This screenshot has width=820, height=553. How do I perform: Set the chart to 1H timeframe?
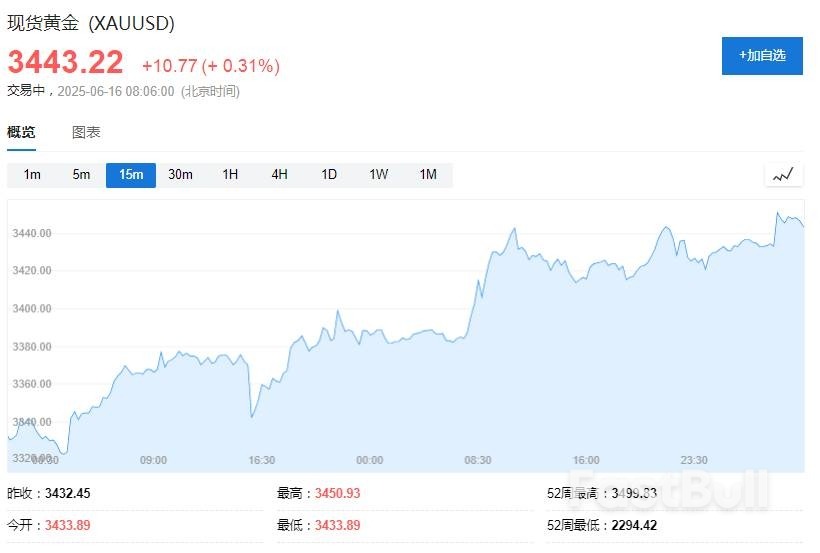click(230, 175)
